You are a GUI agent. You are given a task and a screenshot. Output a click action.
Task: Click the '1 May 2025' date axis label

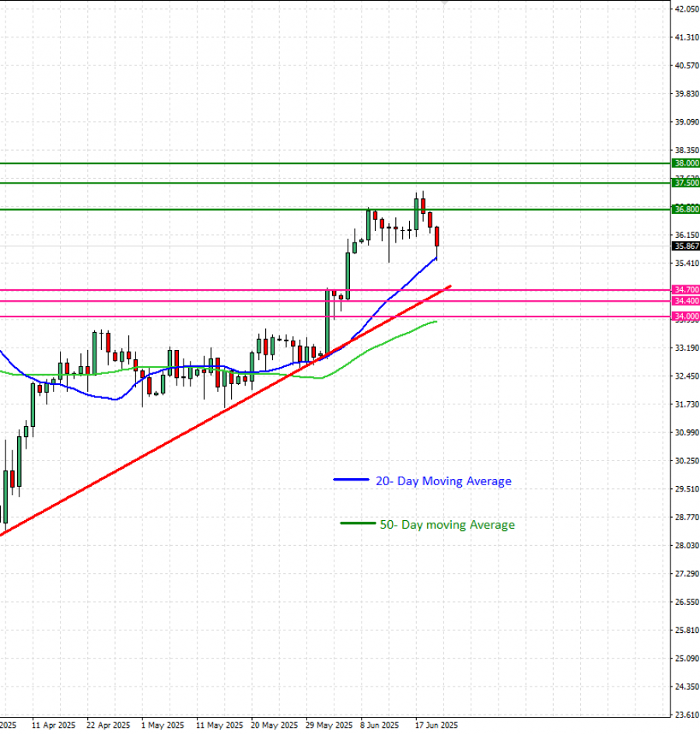[x=163, y=725]
